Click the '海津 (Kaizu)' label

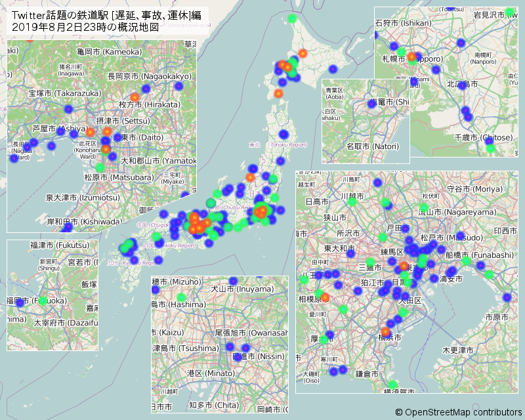click(168, 333)
